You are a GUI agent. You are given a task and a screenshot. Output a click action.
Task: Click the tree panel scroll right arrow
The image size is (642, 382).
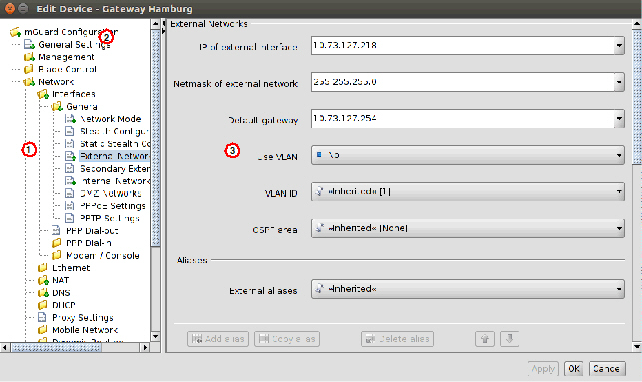coord(145,348)
